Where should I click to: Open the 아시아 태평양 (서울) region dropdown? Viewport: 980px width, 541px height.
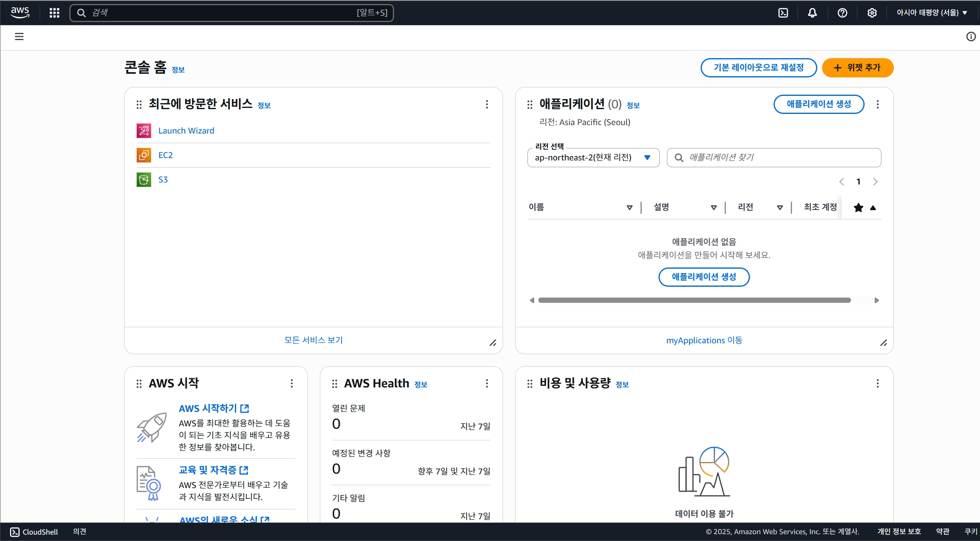point(932,13)
